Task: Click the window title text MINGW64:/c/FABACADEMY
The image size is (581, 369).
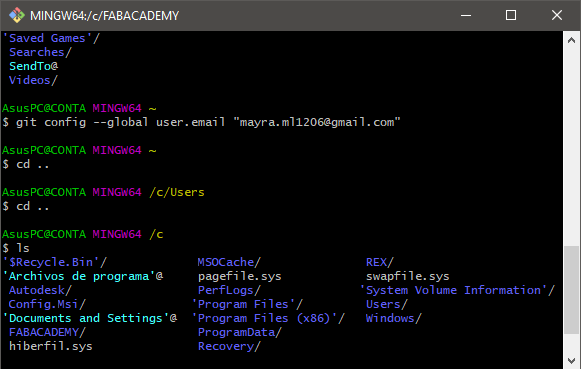Action: pos(104,16)
